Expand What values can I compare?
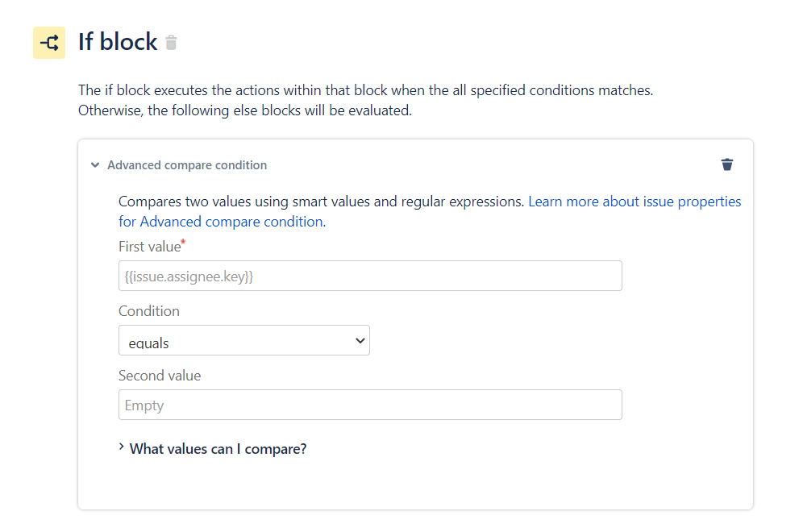This screenshot has width=803, height=532. coord(218,449)
